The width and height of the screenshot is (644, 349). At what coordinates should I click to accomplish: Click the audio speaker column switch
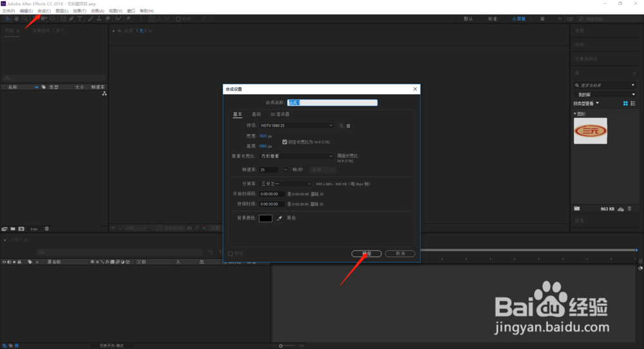[x=9, y=262]
